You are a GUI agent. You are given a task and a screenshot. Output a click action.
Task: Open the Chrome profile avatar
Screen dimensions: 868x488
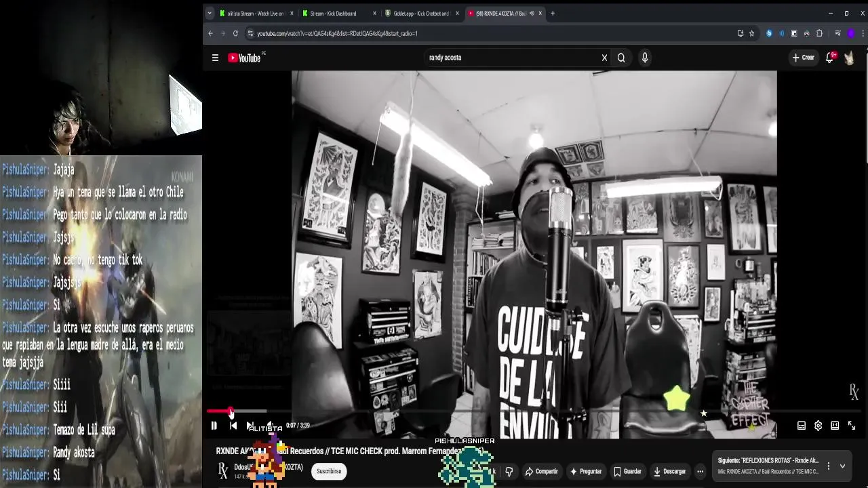(x=851, y=33)
